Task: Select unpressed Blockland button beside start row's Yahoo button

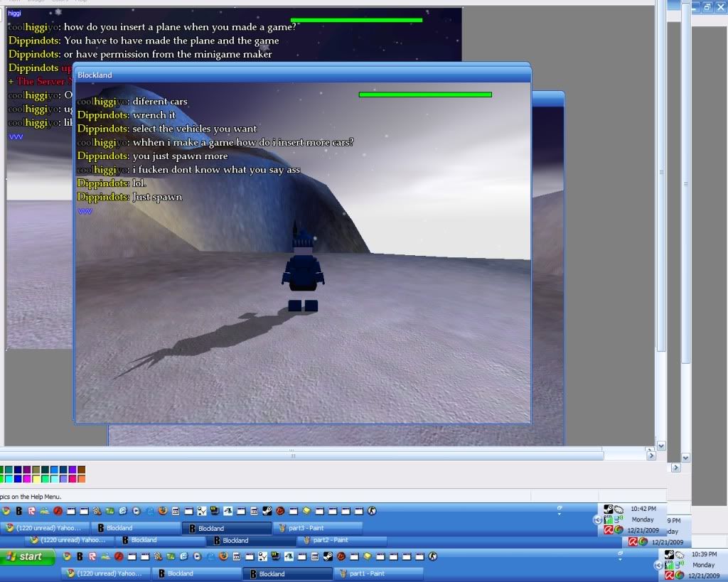Action: pos(198,573)
